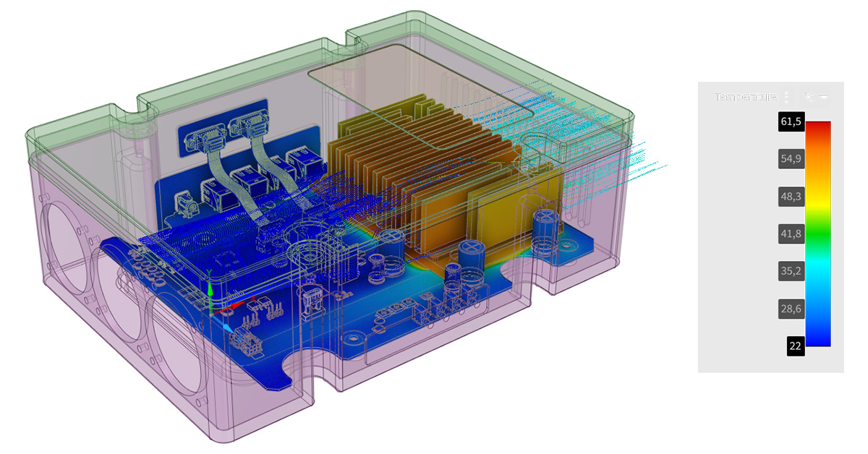This screenshot has width=868, height=454.
Task: Click the green band of color bar
Action: click(x=817, y=235)
